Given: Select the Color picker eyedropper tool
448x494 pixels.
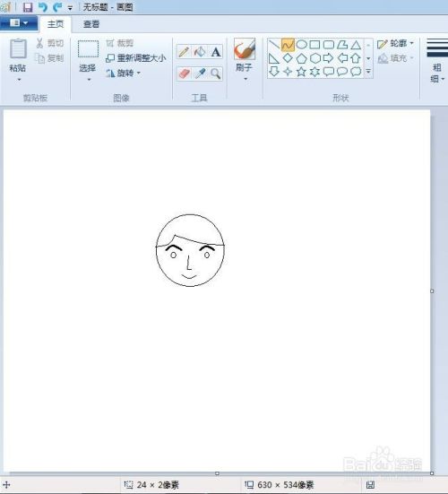Looking at the screenshot, I should point(200,74).
